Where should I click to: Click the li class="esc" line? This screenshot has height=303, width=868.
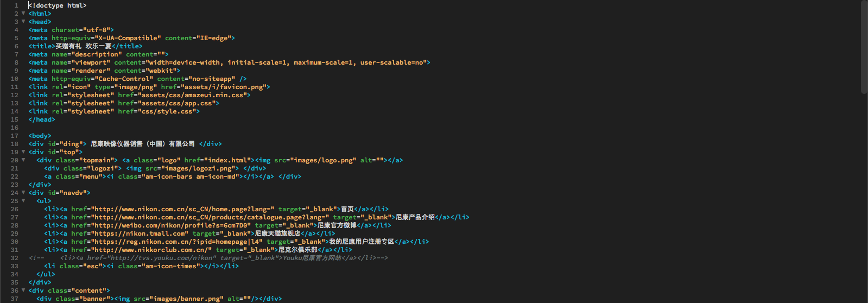point(141,266)
